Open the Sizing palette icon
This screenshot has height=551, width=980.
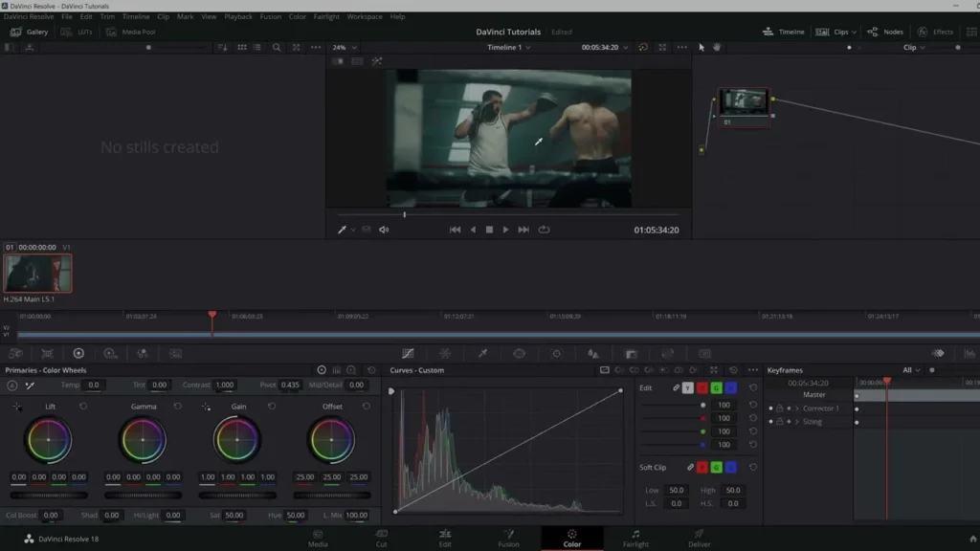coord(667,354)
